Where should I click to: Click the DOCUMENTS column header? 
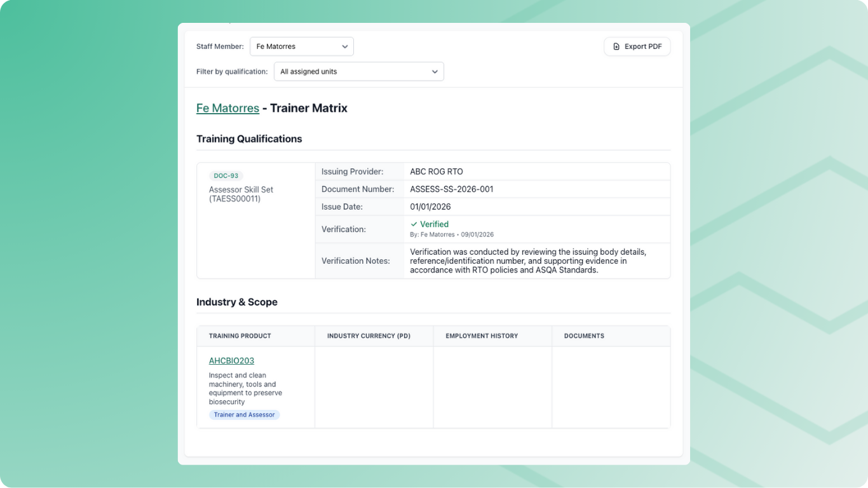(583, 335)
